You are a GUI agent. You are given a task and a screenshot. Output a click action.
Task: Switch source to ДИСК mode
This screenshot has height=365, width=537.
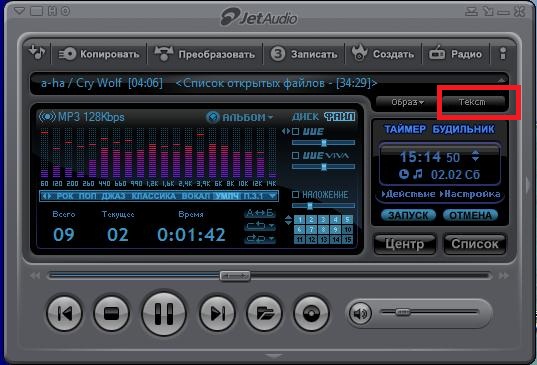point(305,117)
